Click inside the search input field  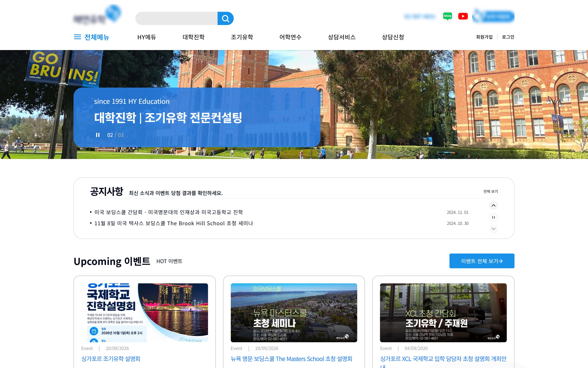pos(176,18)
